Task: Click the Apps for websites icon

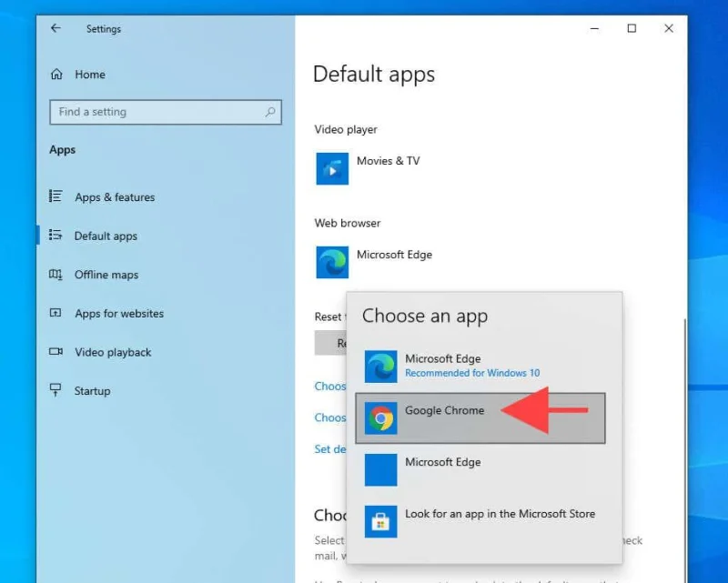Action: click(x=56, y=313)
